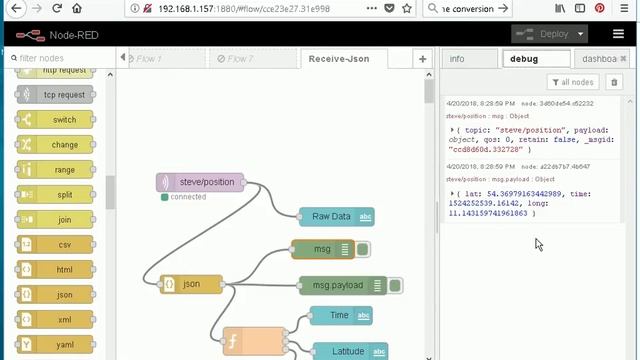640x360 pixels.
Task: Filter debug by all nodes
Action: tap(573, 82)
